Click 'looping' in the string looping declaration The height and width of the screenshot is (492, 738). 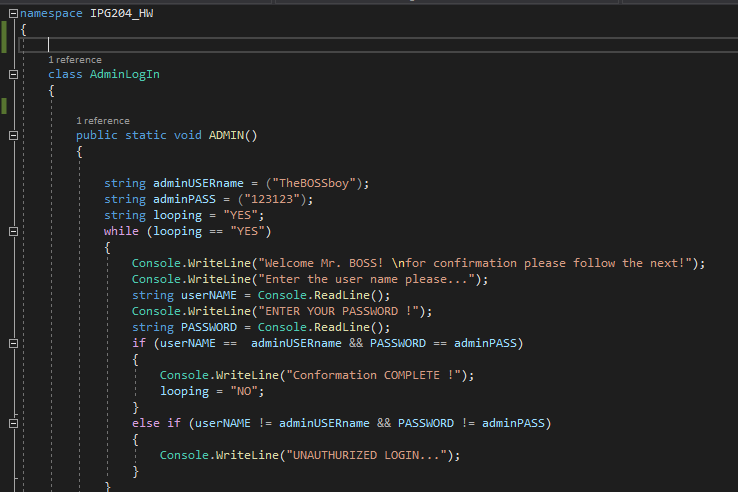tap(177, 215)
